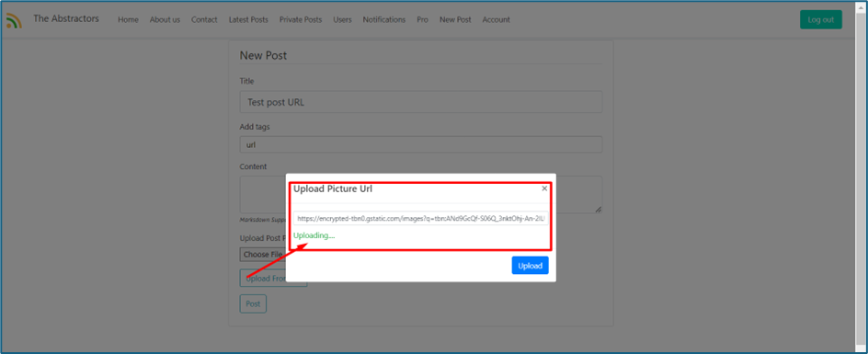868x354 pixels.
Task: Focus the Add tags field containing url
Action: [x=421, y=144]
